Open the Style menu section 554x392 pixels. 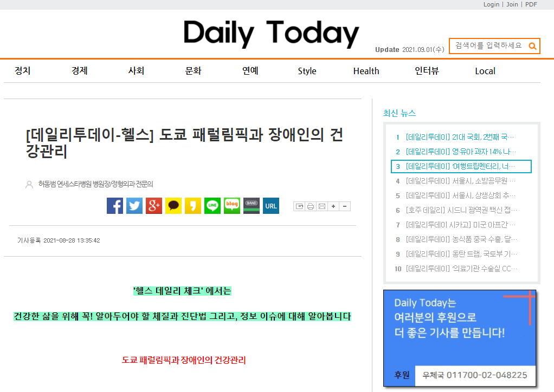coord(307,71)
